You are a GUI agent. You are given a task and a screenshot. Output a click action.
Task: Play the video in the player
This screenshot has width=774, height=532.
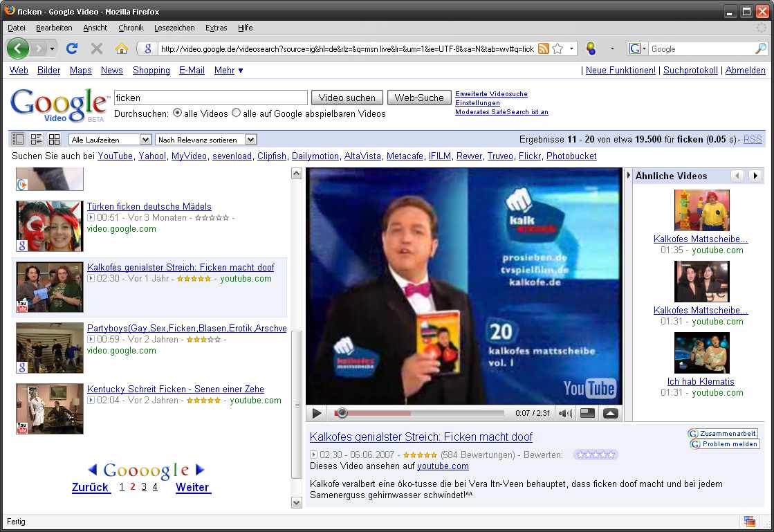pyautogui.click(x=317, y=413)
